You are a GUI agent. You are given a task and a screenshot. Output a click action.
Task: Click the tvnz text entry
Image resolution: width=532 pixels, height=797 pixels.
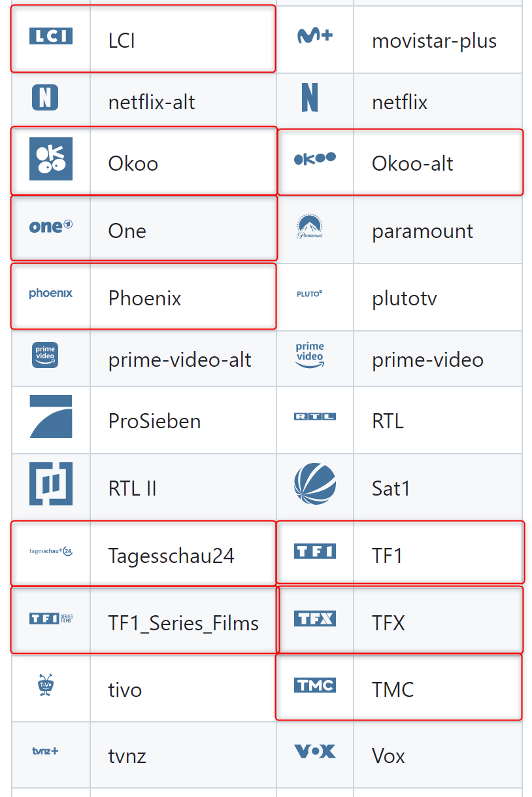(x=127, y=755)
